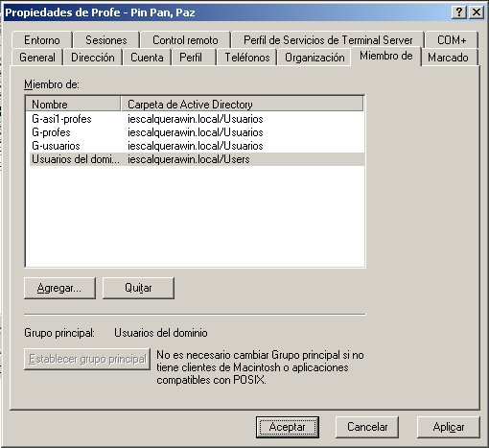This screenshot has height=448, width=489.
Task: Click the help question mark button
Action: click(x=459, y=12)
